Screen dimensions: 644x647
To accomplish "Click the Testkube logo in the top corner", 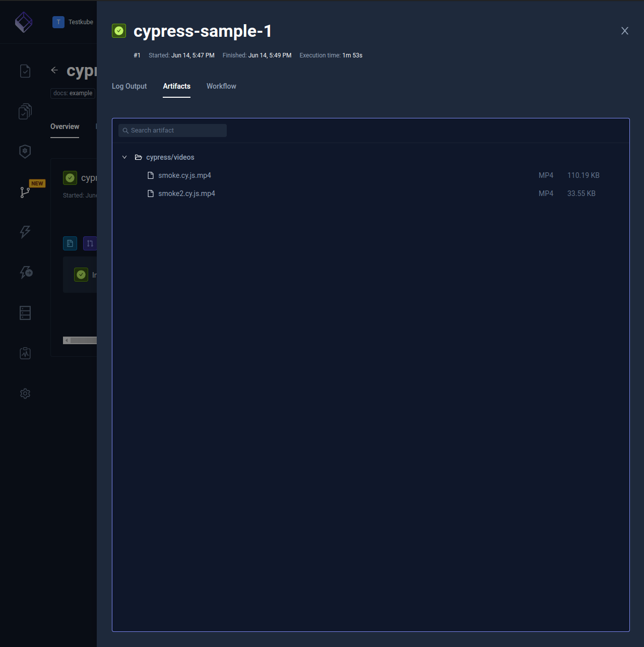I will click(x=24, y=22).
